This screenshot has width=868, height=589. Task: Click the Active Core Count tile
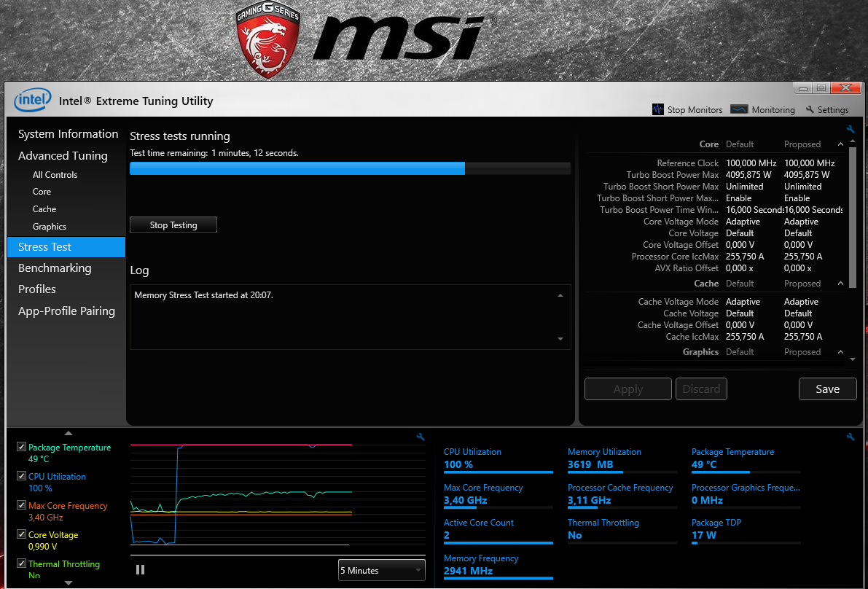coord(498,531)
